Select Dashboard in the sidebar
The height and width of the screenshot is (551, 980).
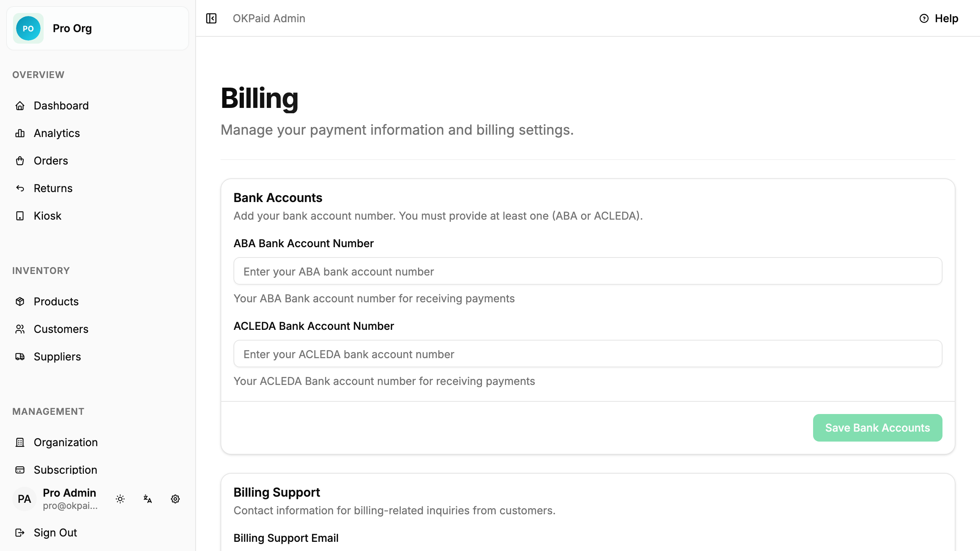pos(61,106)
